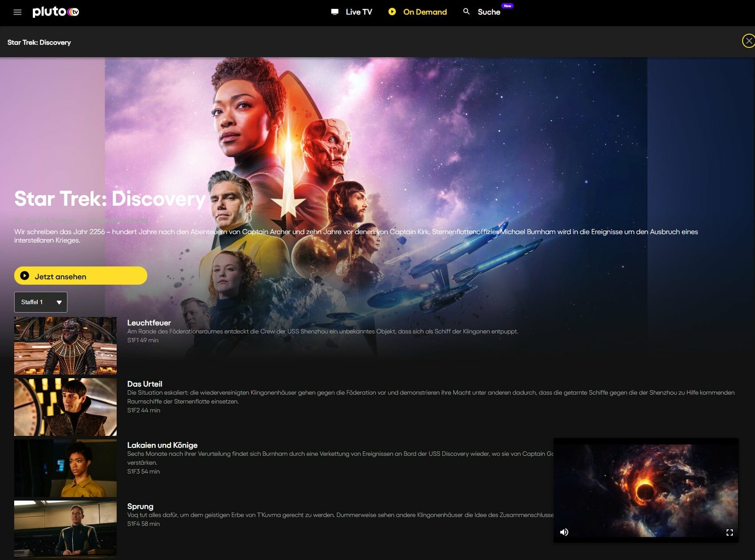Click the large Star Trek: Discovery heading
This screenshot has width=755, height=560.
110,199
